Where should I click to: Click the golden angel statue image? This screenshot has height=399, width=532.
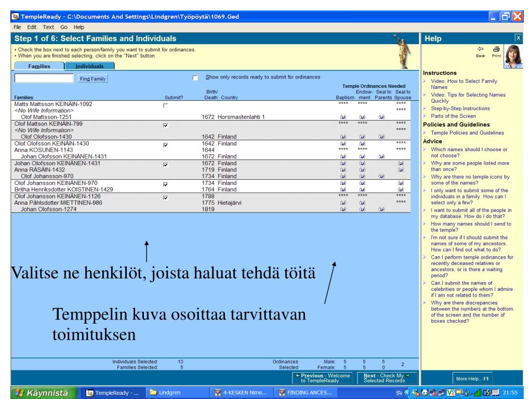click(x=403, y=51)
